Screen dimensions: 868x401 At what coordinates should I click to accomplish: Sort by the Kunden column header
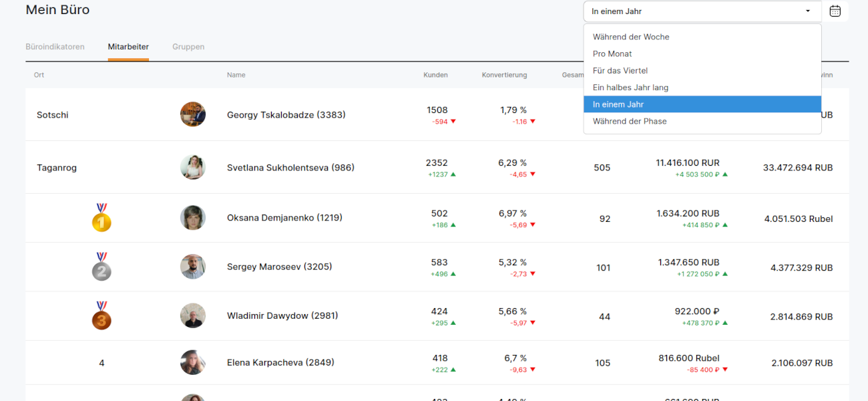[435, 75]
